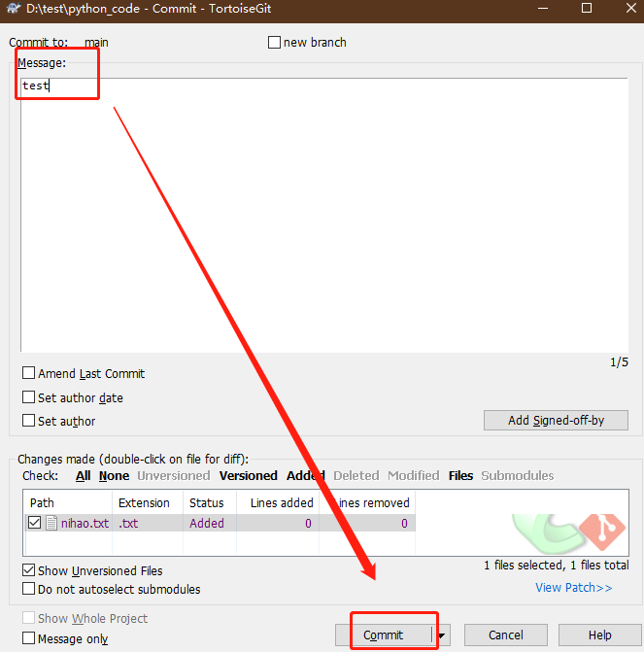Minimize the commit dialog window

(x=543, y=8)
